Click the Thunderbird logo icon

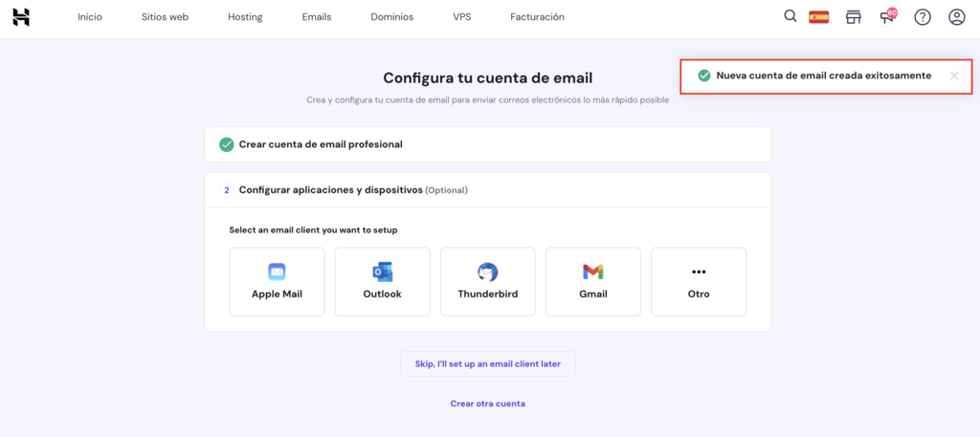[x=488, y=272]
